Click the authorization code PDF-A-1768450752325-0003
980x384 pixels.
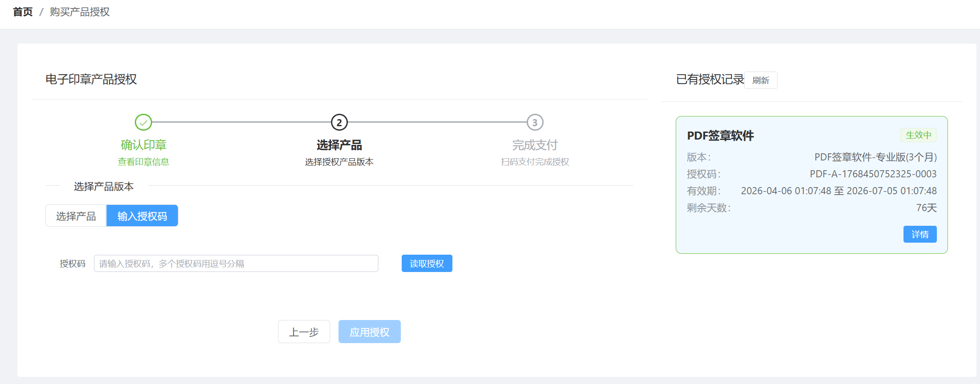pos(873,174)
